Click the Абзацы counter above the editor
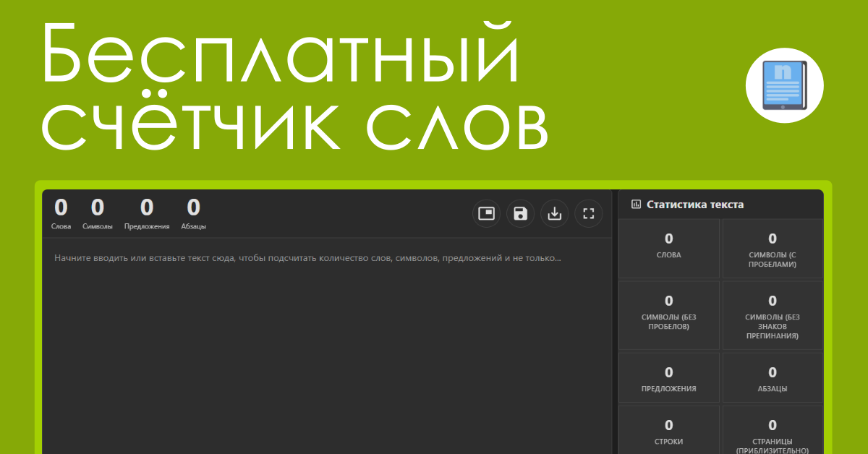Screen dimensions: 868x454 tap(194, 214)
